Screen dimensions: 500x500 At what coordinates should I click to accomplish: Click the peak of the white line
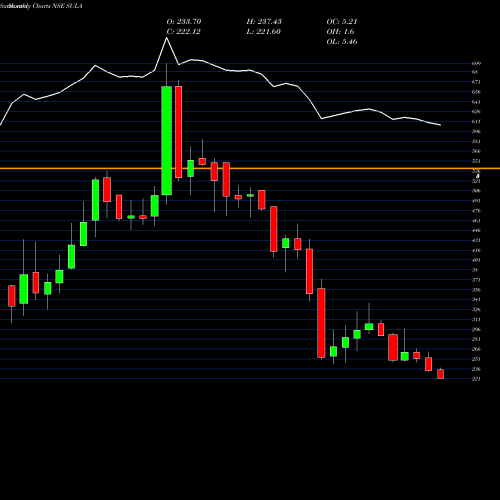167,38
